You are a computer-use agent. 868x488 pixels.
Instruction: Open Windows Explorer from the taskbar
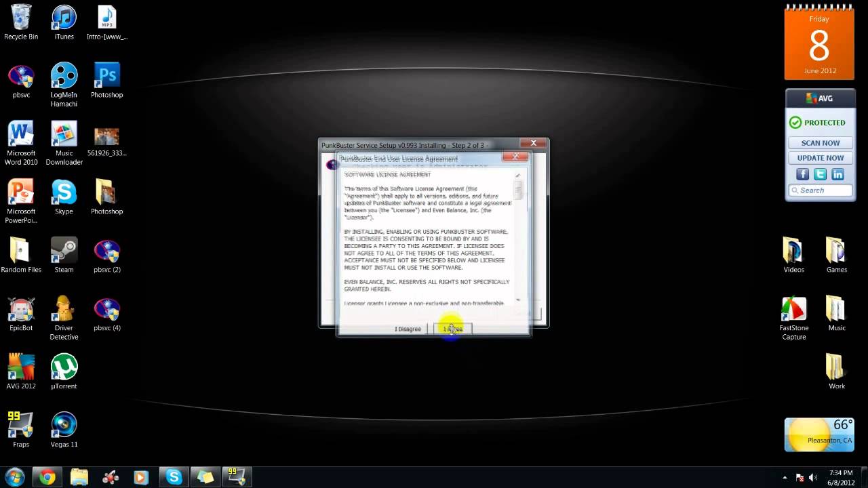pos(79,477)
